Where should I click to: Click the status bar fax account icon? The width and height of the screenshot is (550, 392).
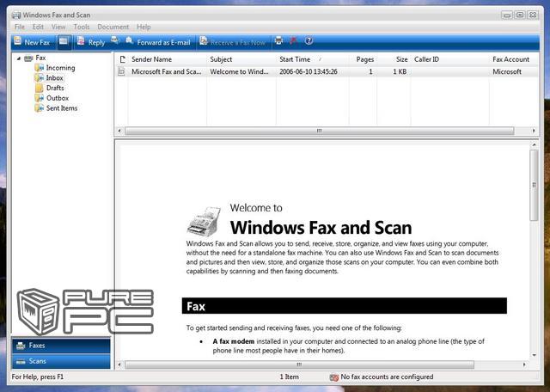click(x=334, y=377)
